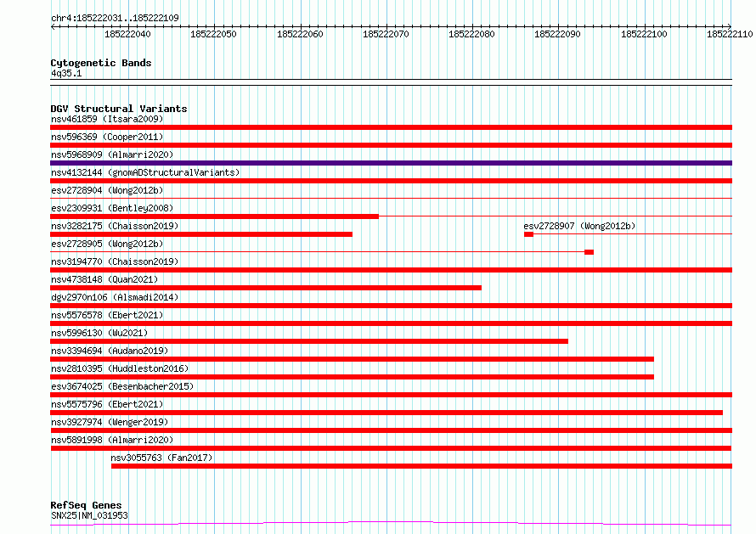
Task: Select nsv3194770 (Chaisson2019) label
Action: 115,261
